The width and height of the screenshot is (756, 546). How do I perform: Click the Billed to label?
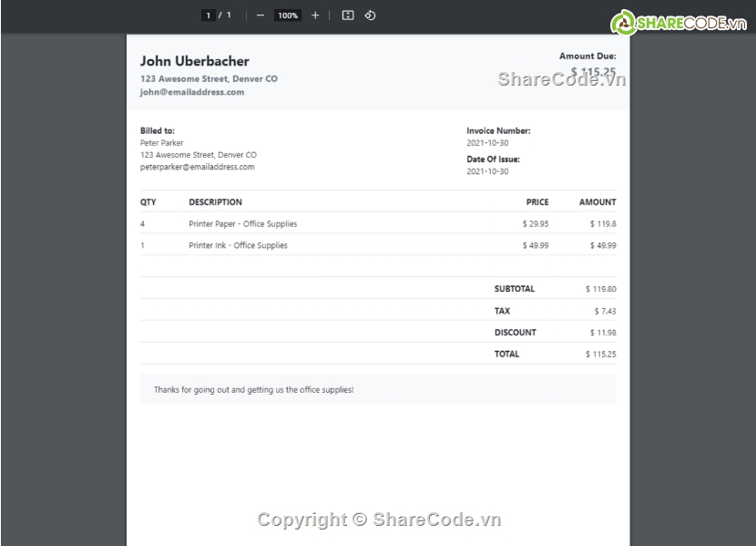point(158,130)
